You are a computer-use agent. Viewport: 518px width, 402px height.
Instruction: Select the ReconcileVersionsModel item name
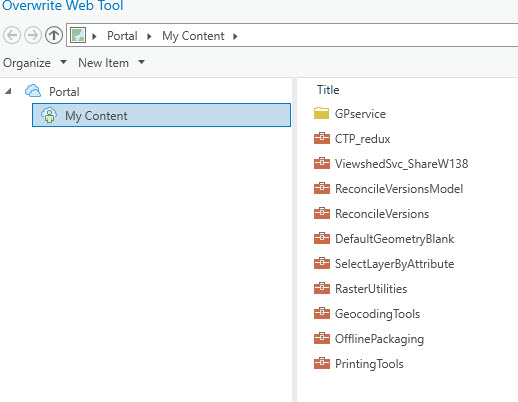(x=399, y=189)
